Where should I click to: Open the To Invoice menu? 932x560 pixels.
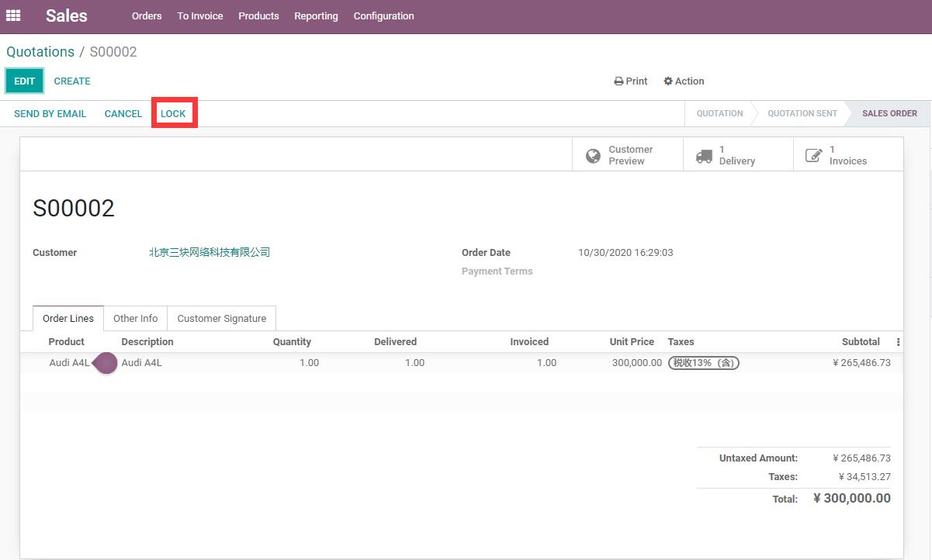(200, 16)
